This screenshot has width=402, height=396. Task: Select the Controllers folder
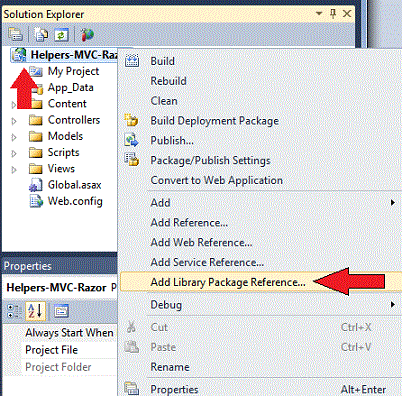tap(74, 120)
